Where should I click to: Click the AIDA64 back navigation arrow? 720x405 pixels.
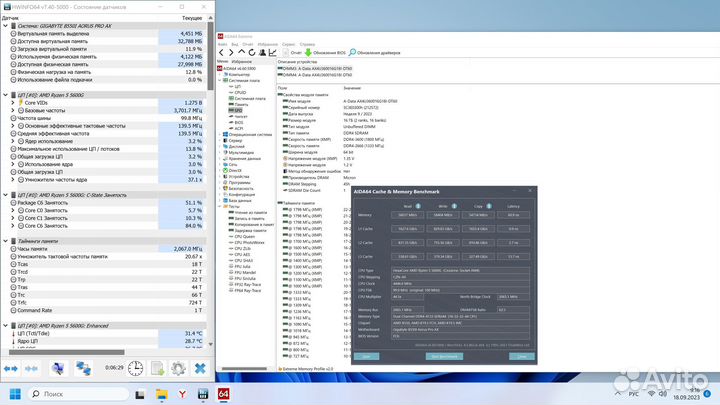(222, 53)
